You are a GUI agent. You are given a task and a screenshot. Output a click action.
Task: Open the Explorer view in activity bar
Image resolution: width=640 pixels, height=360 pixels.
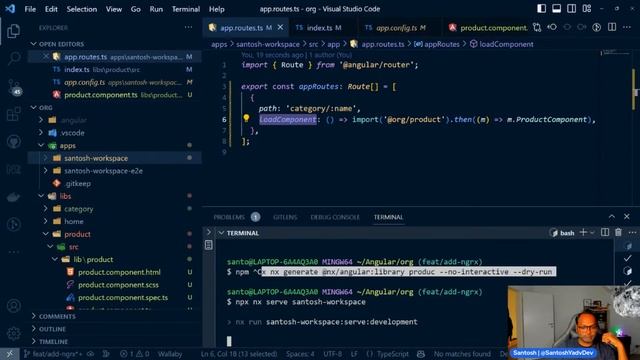(x=13, y=31)
